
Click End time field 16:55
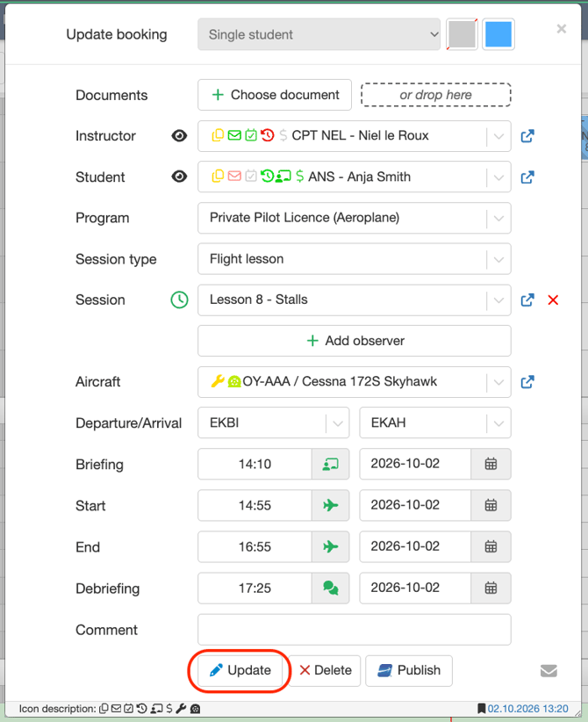255,547
